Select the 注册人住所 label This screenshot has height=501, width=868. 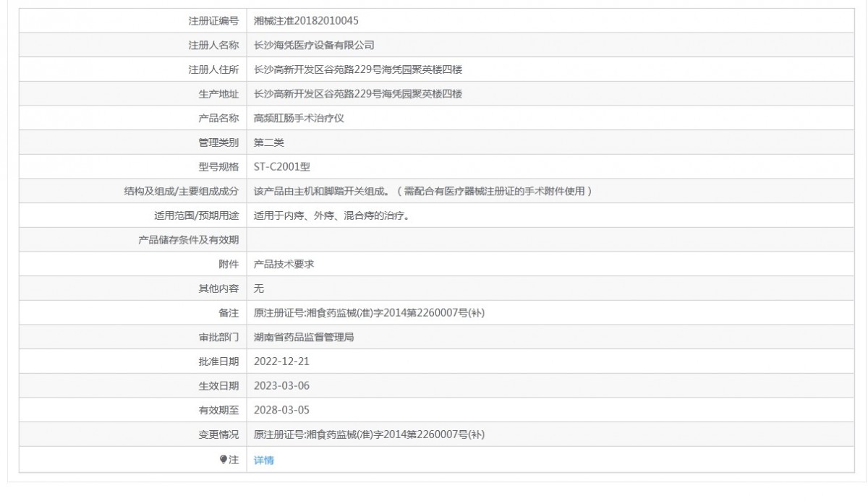213,69
